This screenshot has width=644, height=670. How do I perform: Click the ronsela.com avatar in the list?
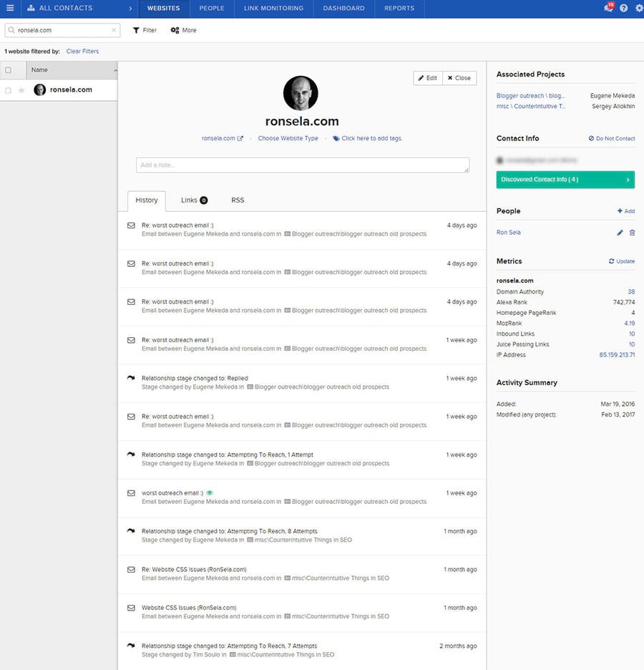coord(40,89)
